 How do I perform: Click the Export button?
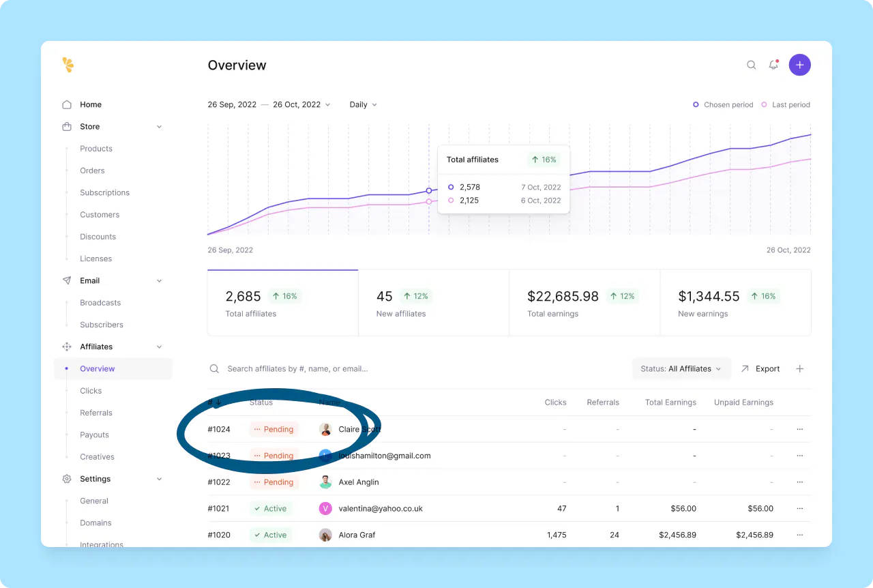pyautogui.click(x=760, y=368)
